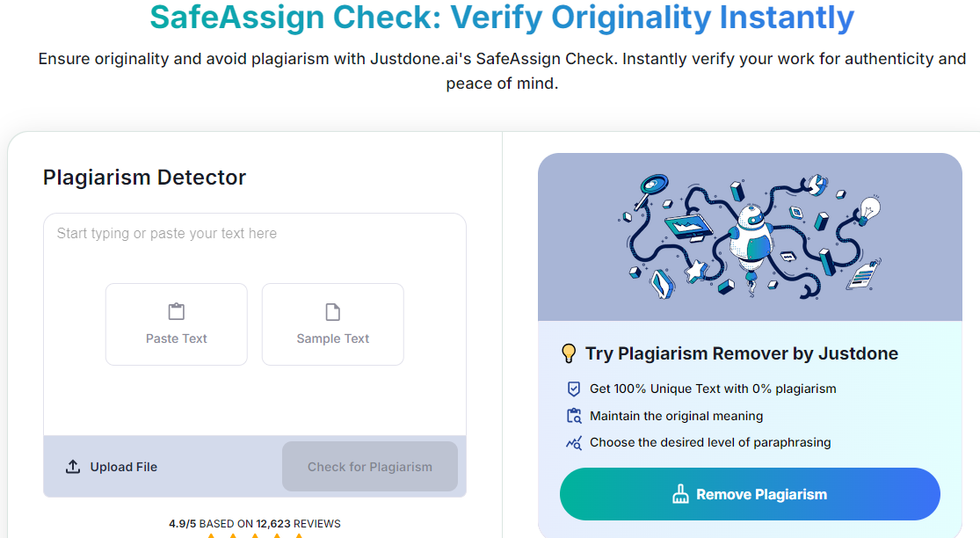The image size is (980, 538).
Task: Click the Plagiarism Detector heading
Action: click(x=144, y=177)
